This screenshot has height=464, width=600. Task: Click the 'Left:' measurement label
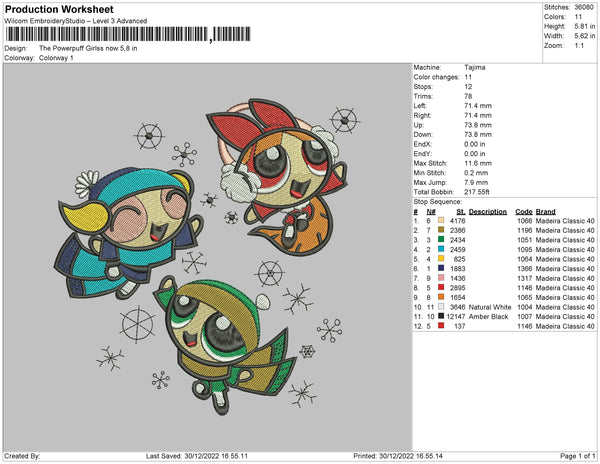420,106
